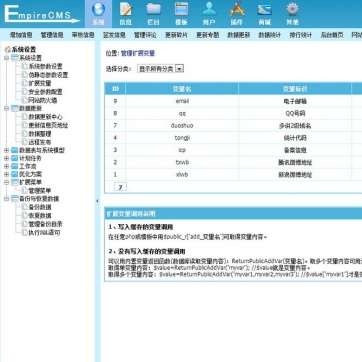Go to 后台首页 in the shortcut bar

tap(332, 35)
